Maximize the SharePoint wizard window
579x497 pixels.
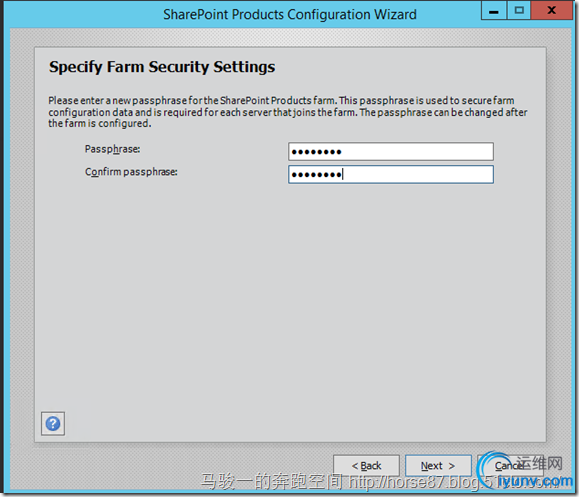click(519, 10)
